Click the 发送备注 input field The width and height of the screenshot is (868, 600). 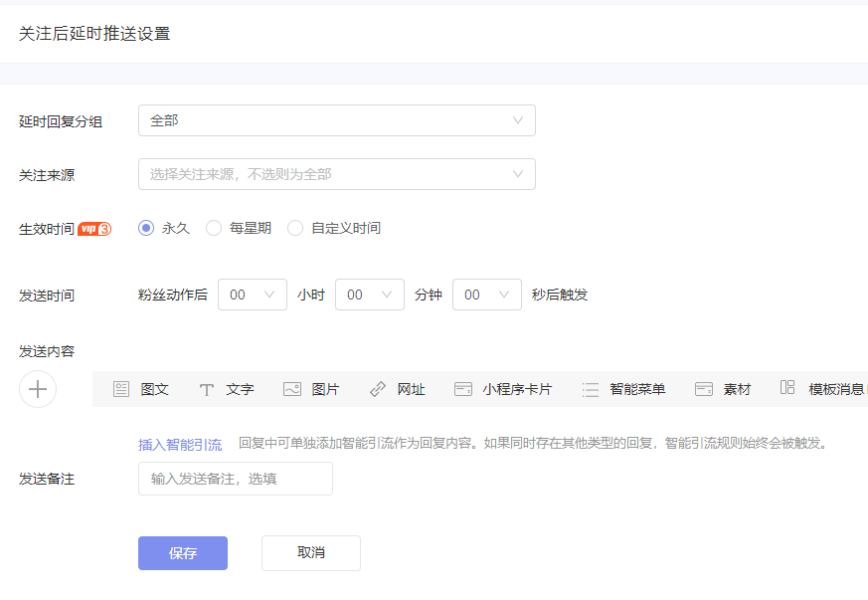(236, 479)
